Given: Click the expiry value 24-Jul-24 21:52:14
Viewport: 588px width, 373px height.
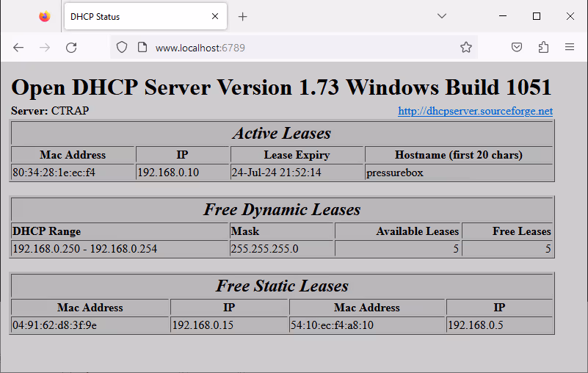Looking at the screenshot, I should click(x=276, y=173).
